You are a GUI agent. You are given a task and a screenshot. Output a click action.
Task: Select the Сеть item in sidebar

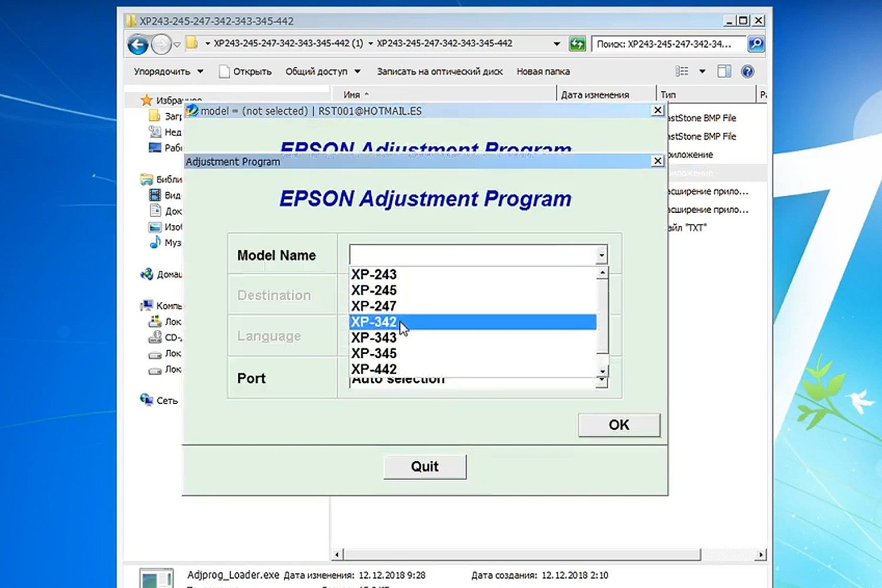167,400
